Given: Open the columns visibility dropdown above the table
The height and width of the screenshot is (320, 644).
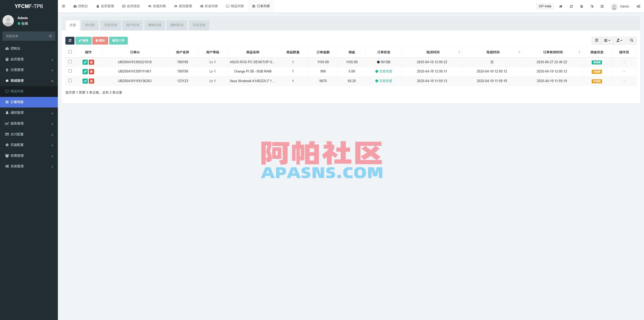Looking at the screenshot, I should point(607,41).
